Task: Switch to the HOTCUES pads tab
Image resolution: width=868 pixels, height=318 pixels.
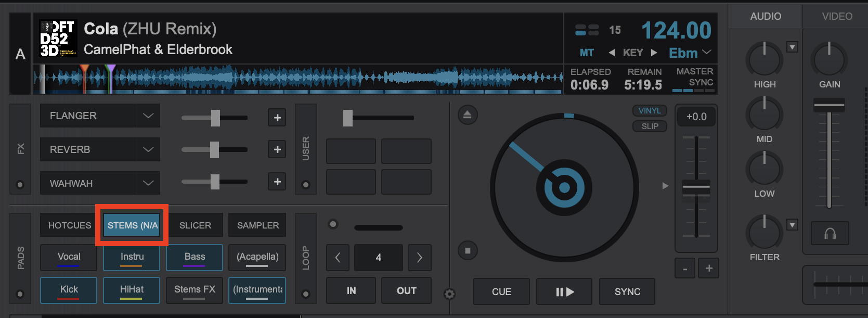Action: point(69,225)
